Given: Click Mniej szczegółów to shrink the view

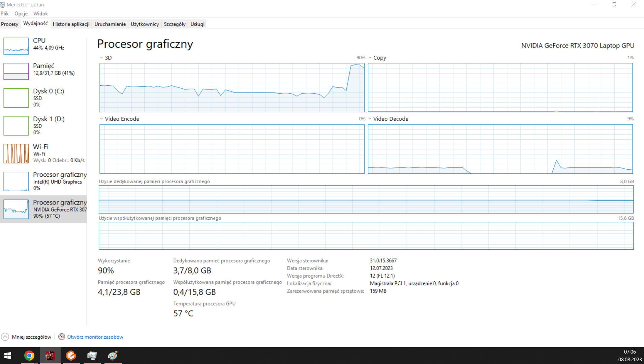Looking at the screenshot, I should coord(31,337).
